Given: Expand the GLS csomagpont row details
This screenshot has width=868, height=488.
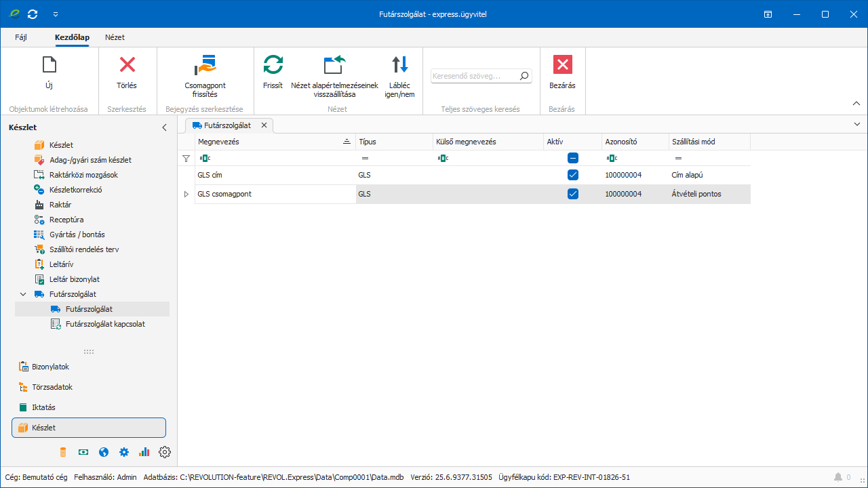Looking at the screenshot, I should coord(186,195).
